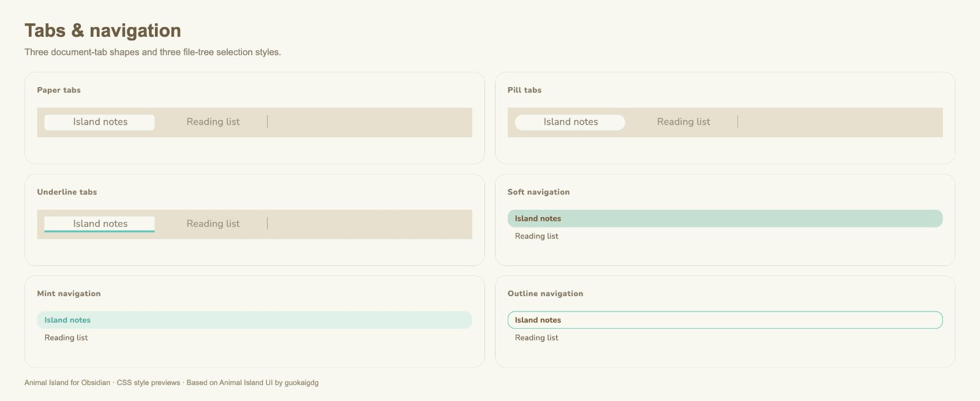Viewport: 980px width, 401px height.
Task: Select Island notes in Mint navigation
Action: 254,320
